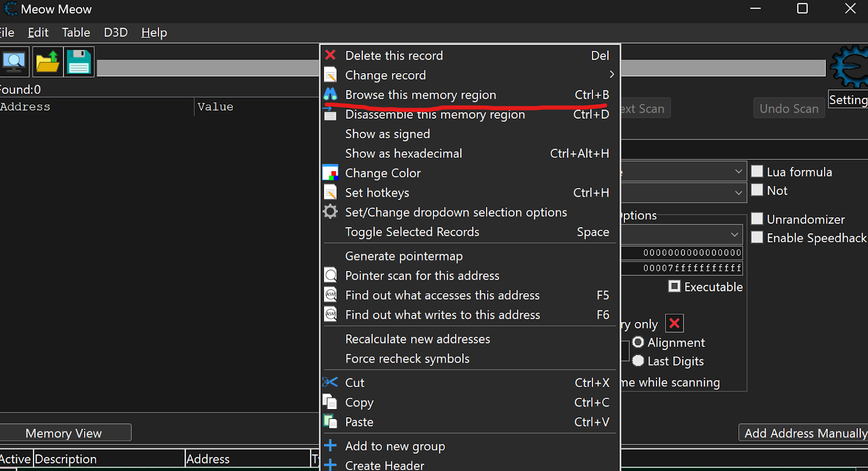Select Show as signed
The image size is (868, 471).
[470, 134]
